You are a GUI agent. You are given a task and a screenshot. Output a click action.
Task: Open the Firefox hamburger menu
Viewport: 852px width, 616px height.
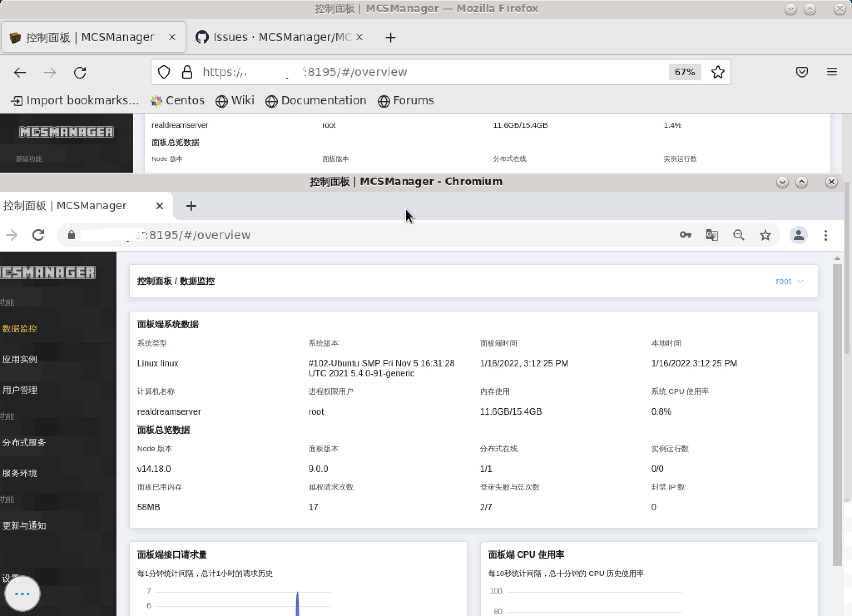coord(832,72)
